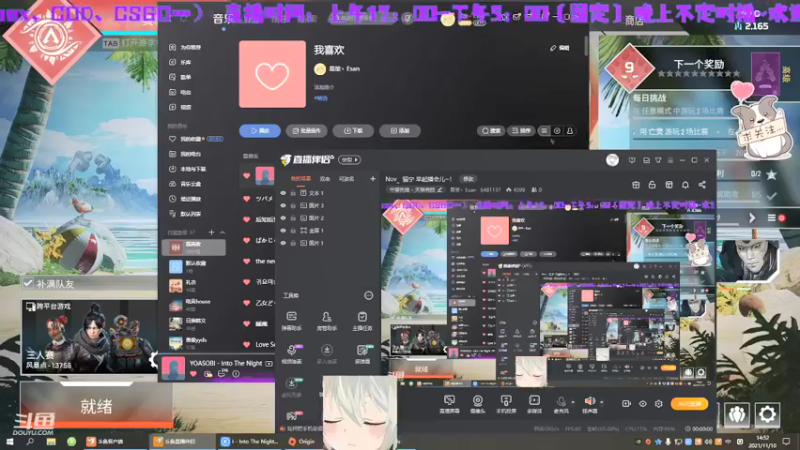
Task: Hide the Picture 1 source eye icon
Action: pyautogui.click(x=283, y=243)
